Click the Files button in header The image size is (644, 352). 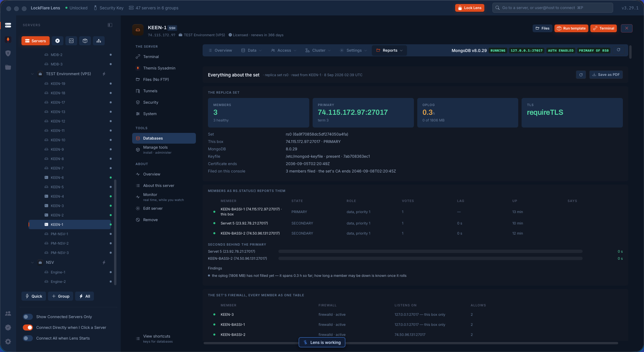pos(542,28)
